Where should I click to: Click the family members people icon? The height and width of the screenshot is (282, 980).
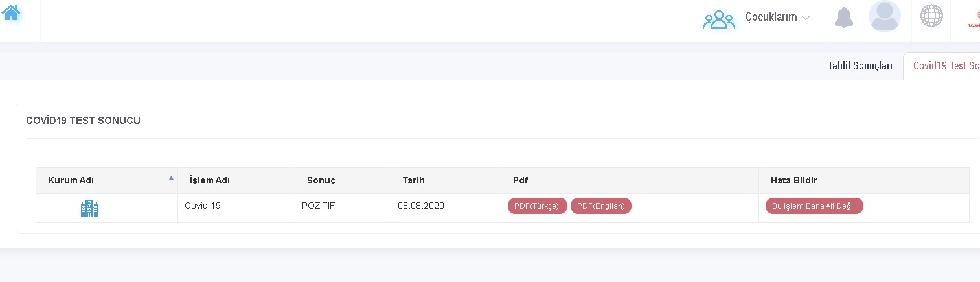719,19
